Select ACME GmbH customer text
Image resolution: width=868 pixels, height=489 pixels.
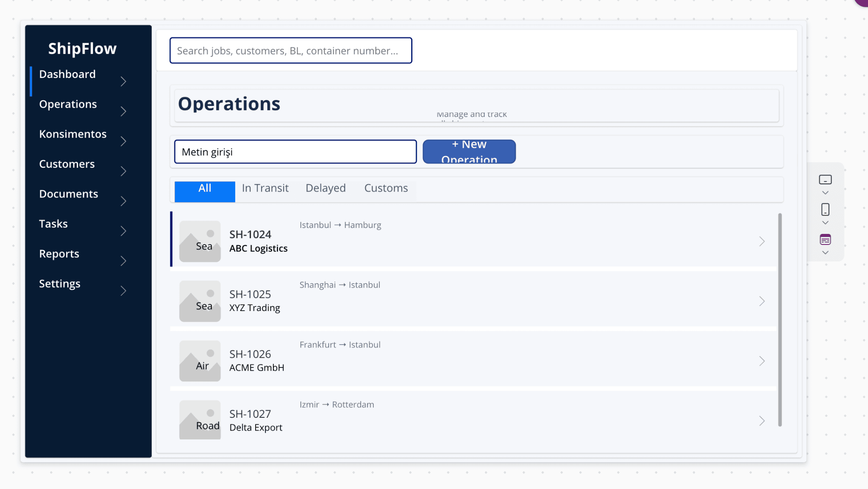point(257,368)
